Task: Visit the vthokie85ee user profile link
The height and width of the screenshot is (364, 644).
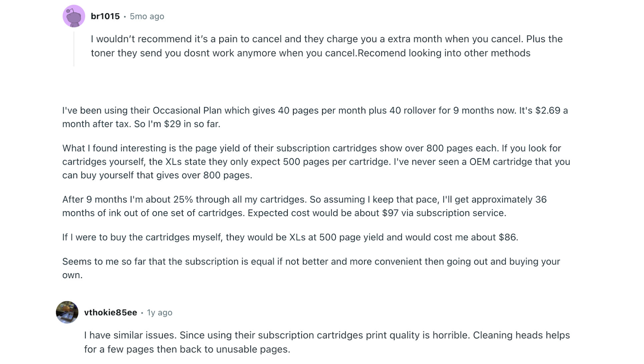Action: pyautogui.click(x=110, y=313)
